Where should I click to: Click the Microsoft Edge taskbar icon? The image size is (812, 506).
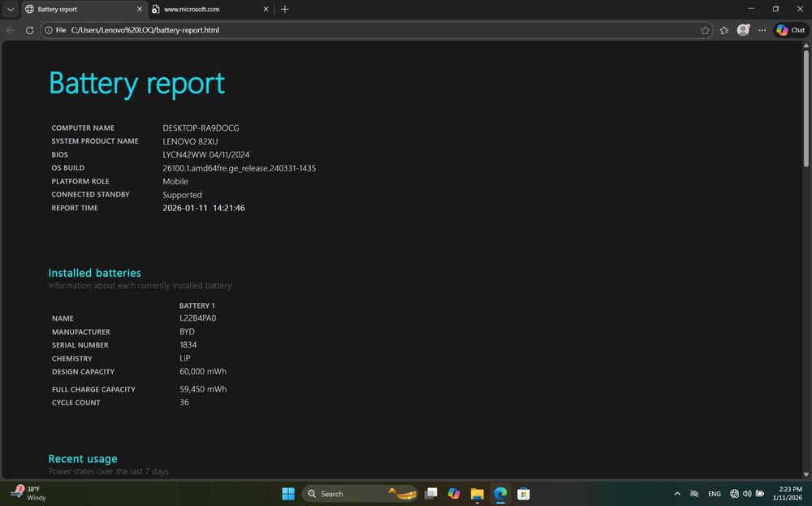click(500, 494)
